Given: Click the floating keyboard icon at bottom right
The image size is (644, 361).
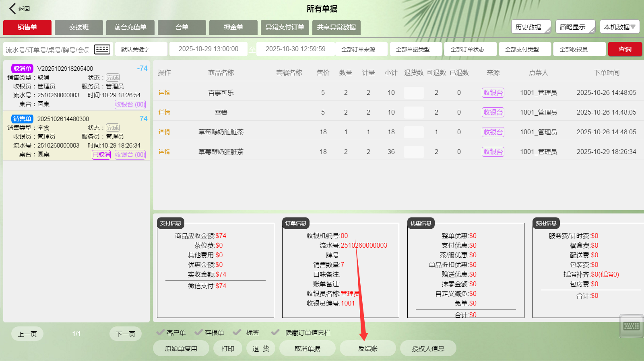Looking at the screenshot, I should 631,326.
